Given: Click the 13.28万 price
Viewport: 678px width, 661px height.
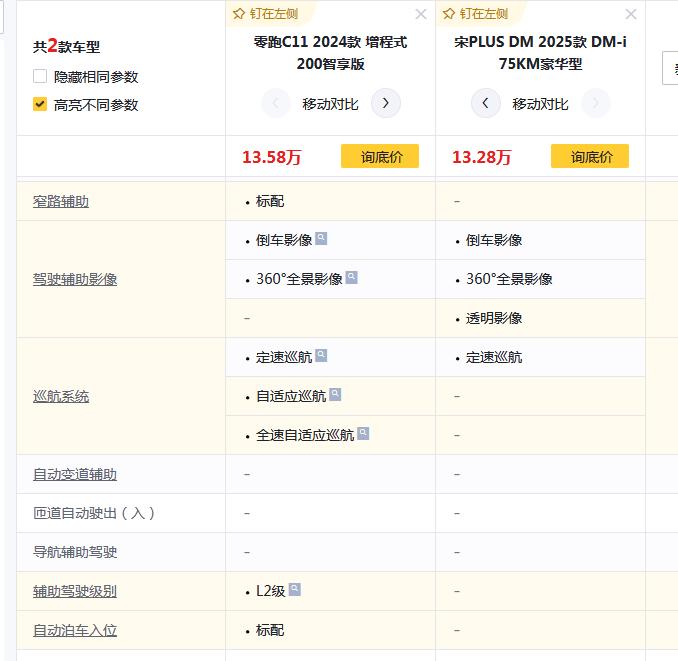Looking at the screenshot, I should tap(482, 157).
